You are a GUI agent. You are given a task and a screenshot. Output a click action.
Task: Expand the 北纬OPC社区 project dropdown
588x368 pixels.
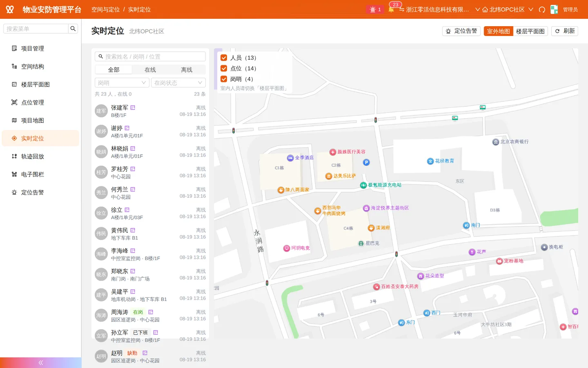[x=508, y=9]
